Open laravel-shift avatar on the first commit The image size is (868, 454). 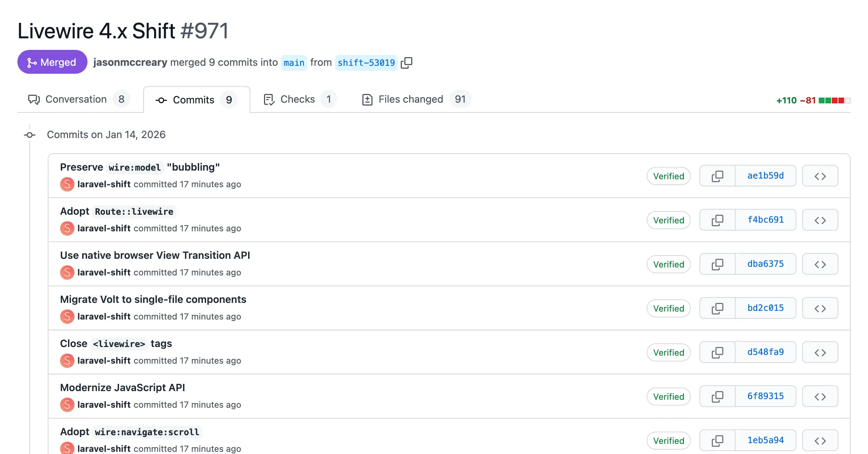(x=67, y=184)
